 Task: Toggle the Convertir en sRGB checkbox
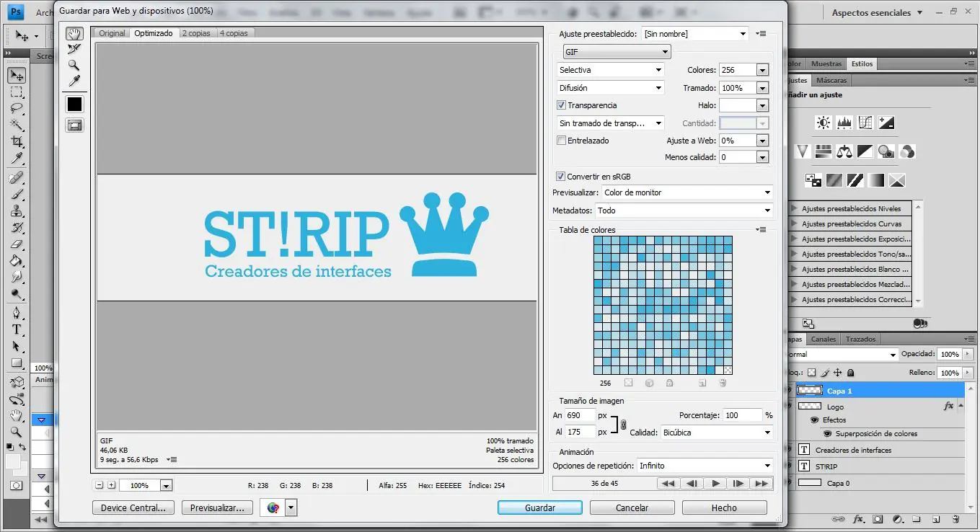pyautogui.click(x=561, y=177)
